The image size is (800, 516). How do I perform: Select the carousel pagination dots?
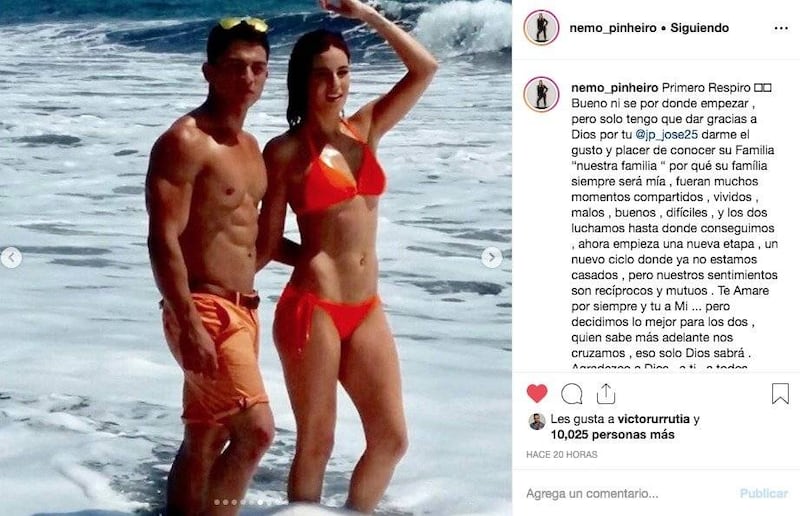pyautogui.click(x=243, y=502)
